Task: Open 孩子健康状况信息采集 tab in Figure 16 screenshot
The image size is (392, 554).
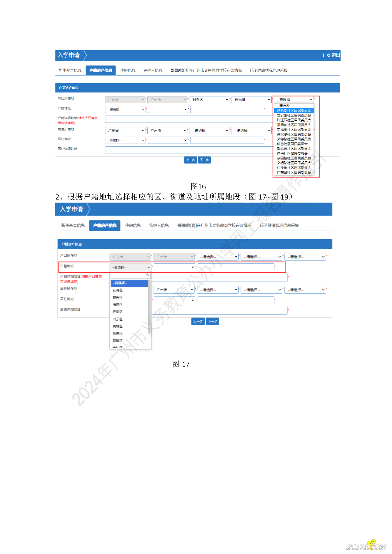Action: [x=269, y=70]
